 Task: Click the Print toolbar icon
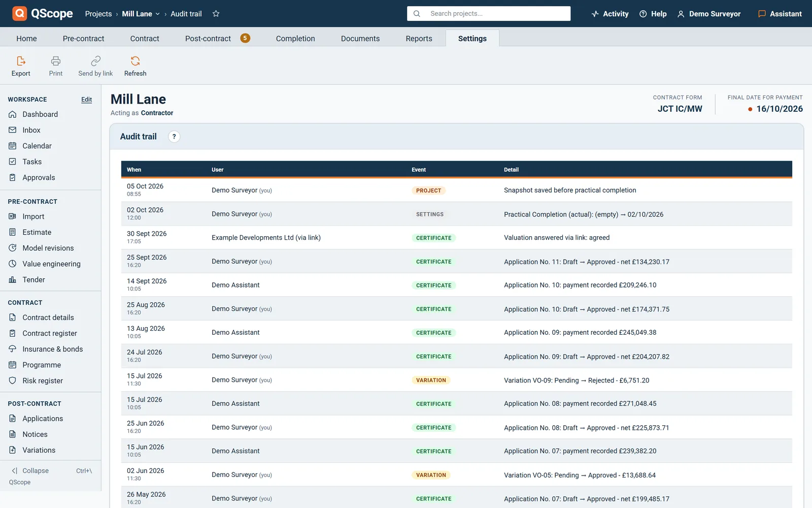[56, 67]
